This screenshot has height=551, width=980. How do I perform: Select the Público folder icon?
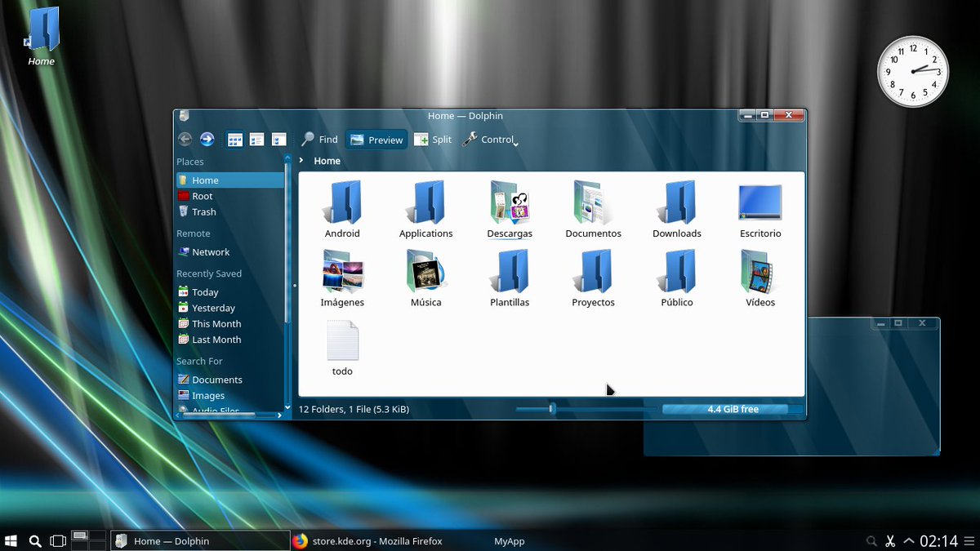677,271
